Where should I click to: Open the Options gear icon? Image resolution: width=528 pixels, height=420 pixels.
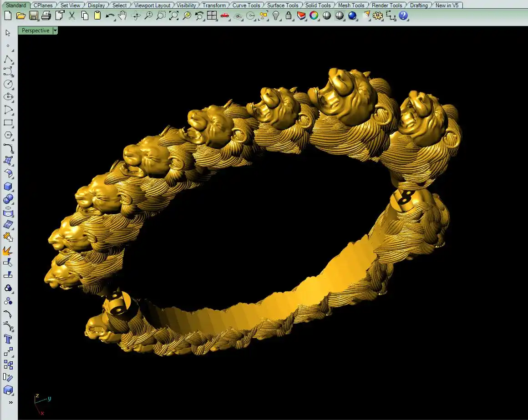click(x=378, y=16)
